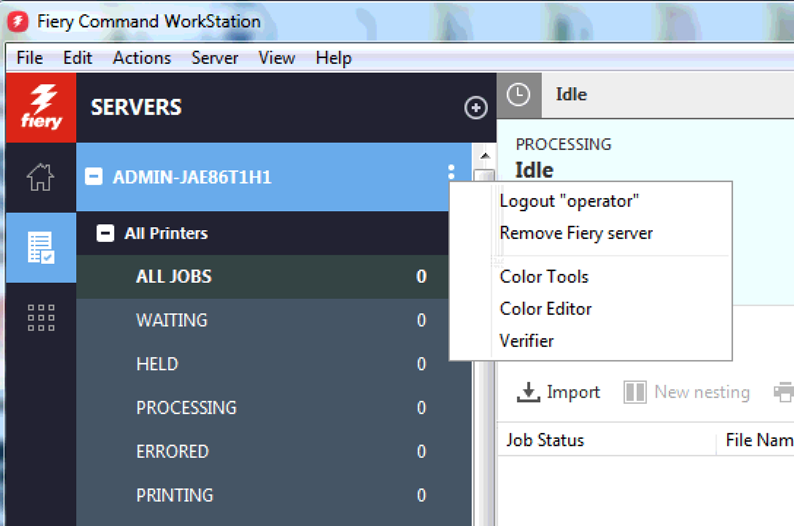Image resolution: width=794 pixels, height=526 pixels.
Task: Select Remove Fiery server option
Action: point(576,233)
